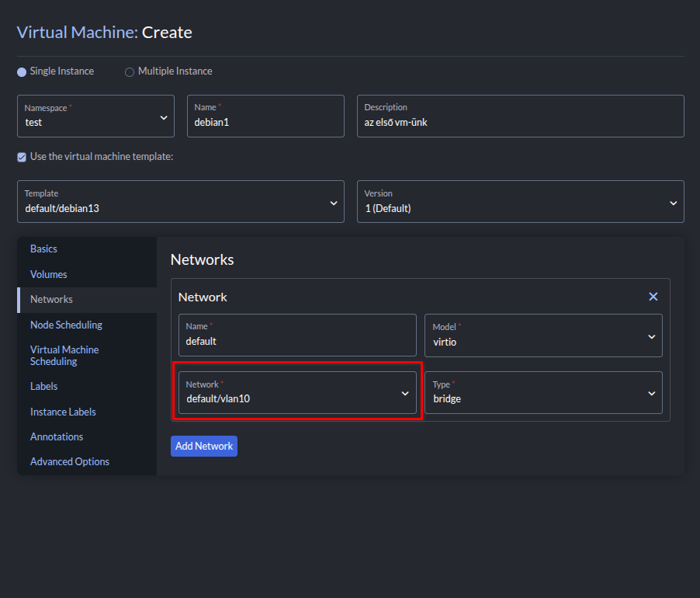Select the Virtual Machine Scheduling tab

64,356
